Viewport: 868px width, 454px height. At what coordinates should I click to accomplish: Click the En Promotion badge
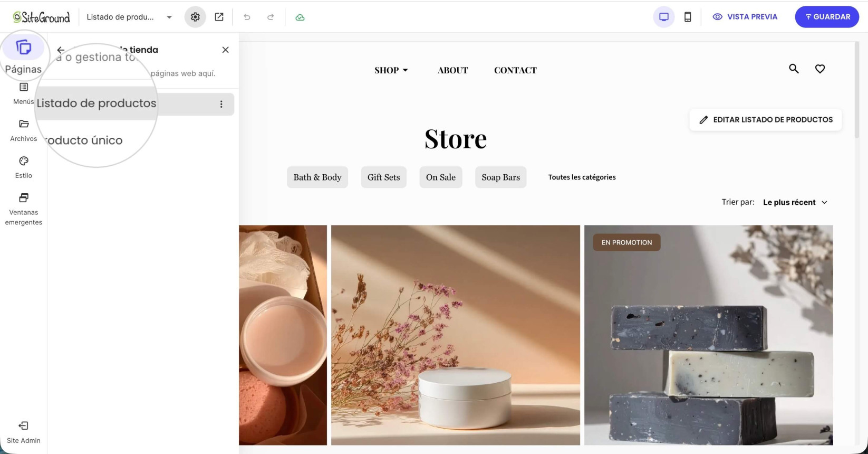[626, 243]
